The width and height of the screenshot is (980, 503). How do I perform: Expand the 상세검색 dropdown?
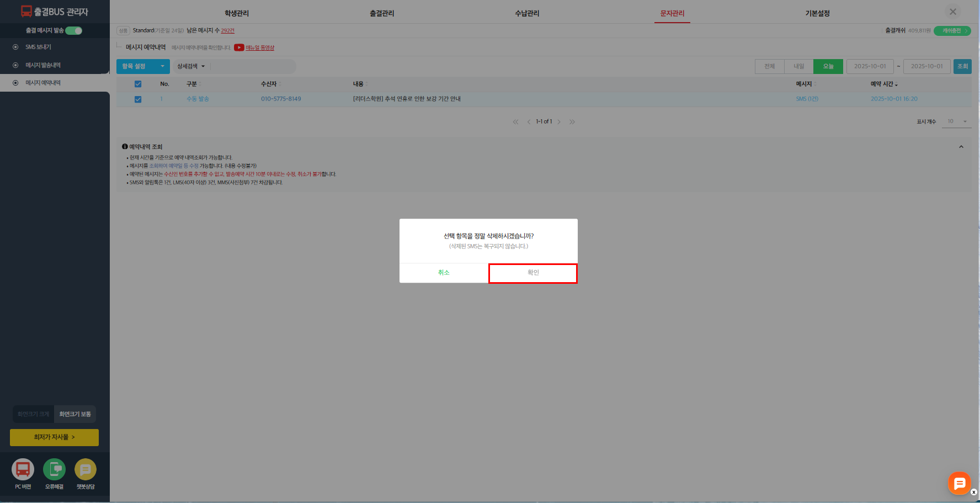[x=191, y=66]
